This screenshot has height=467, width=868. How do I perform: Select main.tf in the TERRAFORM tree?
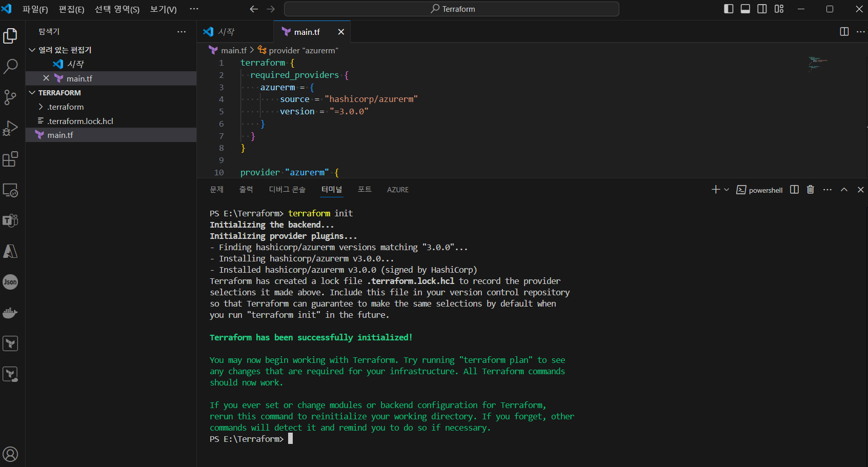click(111, 135)
